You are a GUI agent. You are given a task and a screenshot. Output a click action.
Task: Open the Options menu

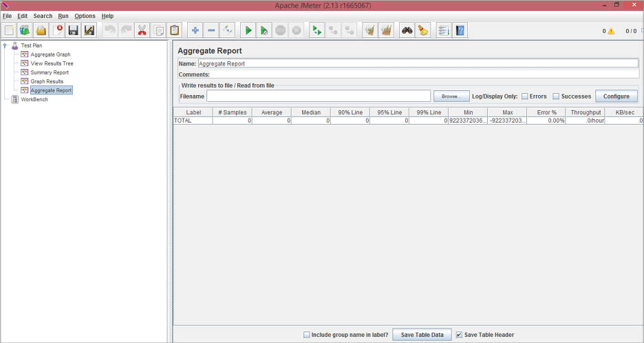coord(85,16)
